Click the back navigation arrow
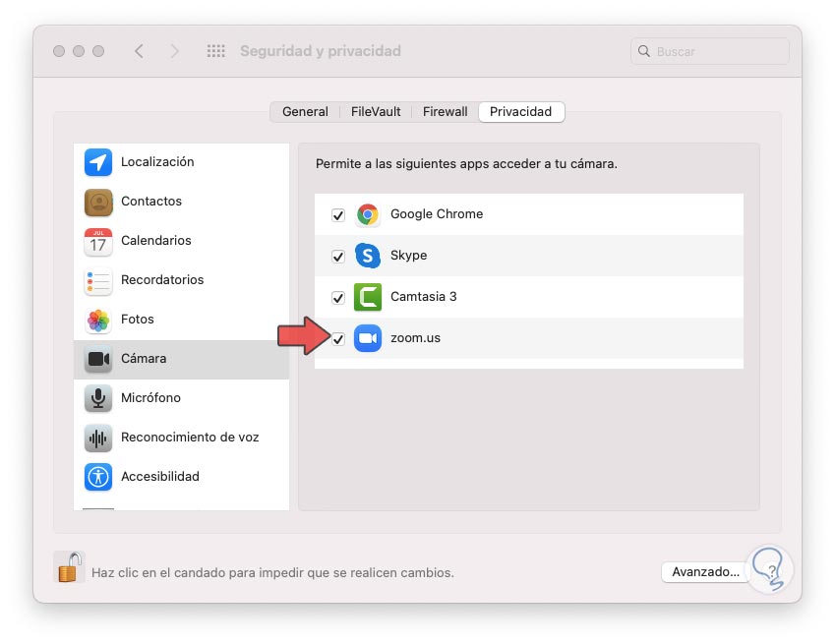This screenshot has width=835, height=644. click(x=139, y=50)
